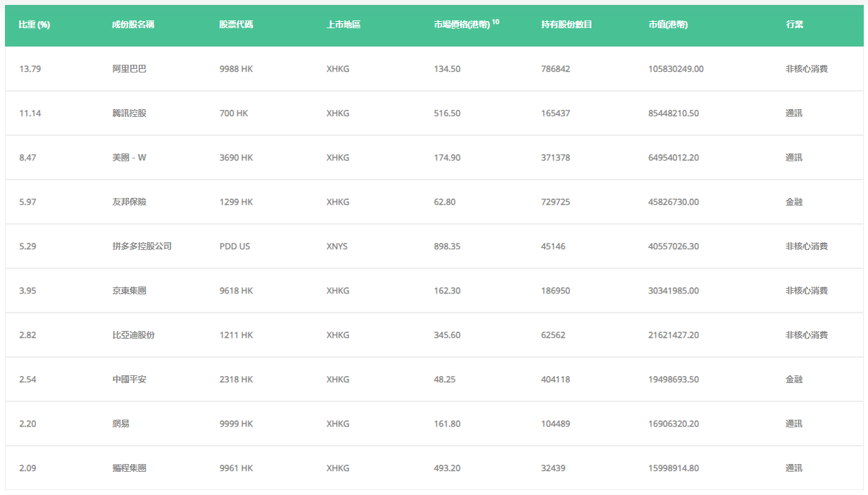Click the XNYS listing region cell
Screen dimensions: 868x495
(x=337, y=246)
